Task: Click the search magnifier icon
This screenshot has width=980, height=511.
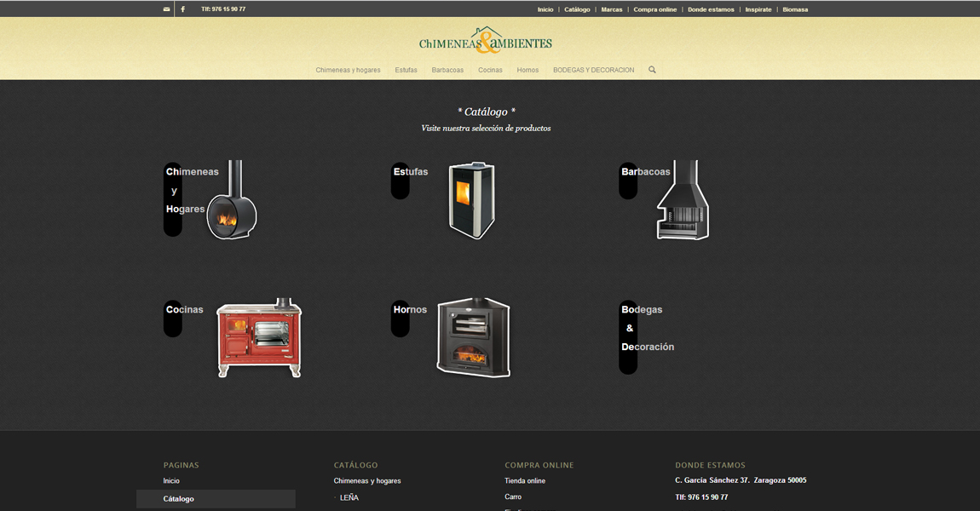Action: pyautogui.click(x=652, y=70)
